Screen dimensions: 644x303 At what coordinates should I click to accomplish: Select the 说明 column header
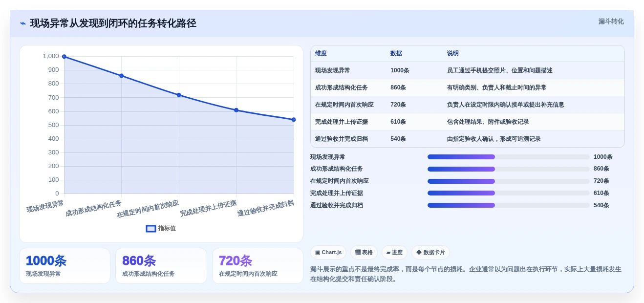(x=453, y=53)
